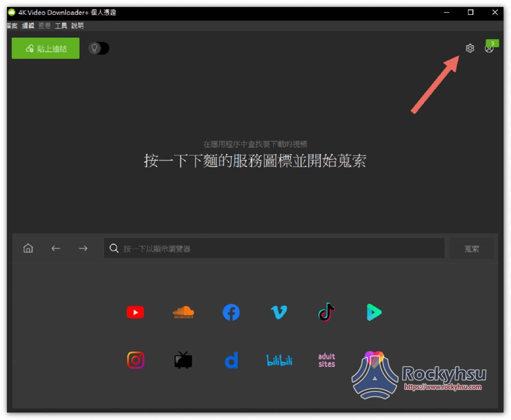Minimize the 4K Video Downloader window
The width and height of the screenshot is (511, 420).
[447, 12]
